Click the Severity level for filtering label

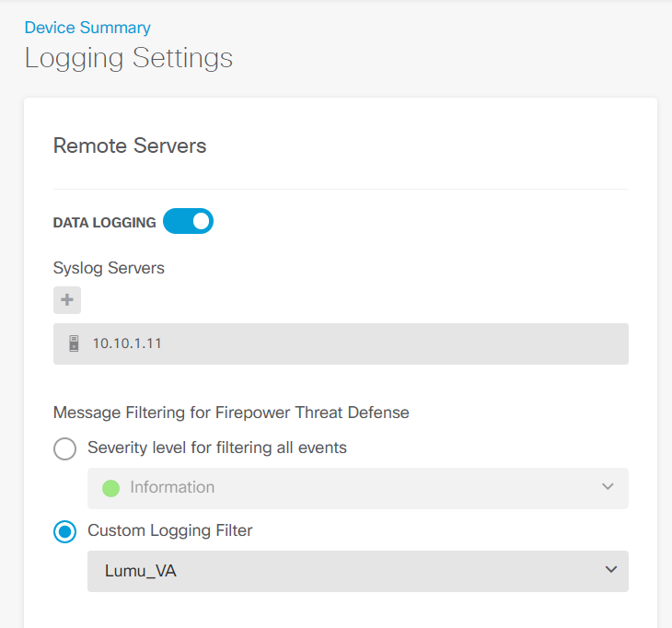click(217, 448)
